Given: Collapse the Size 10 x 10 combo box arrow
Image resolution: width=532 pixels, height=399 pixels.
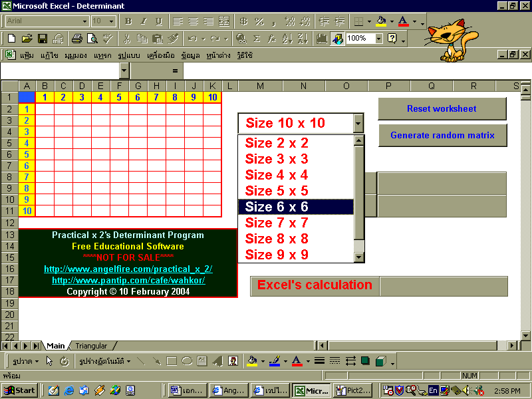Looking at the screenshot, I should coord(358,123).
